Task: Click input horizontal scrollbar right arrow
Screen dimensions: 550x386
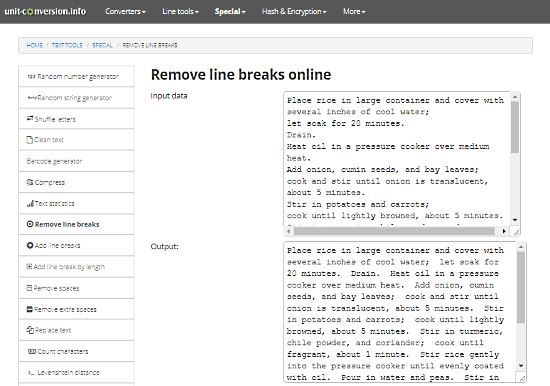Action: 504,231
